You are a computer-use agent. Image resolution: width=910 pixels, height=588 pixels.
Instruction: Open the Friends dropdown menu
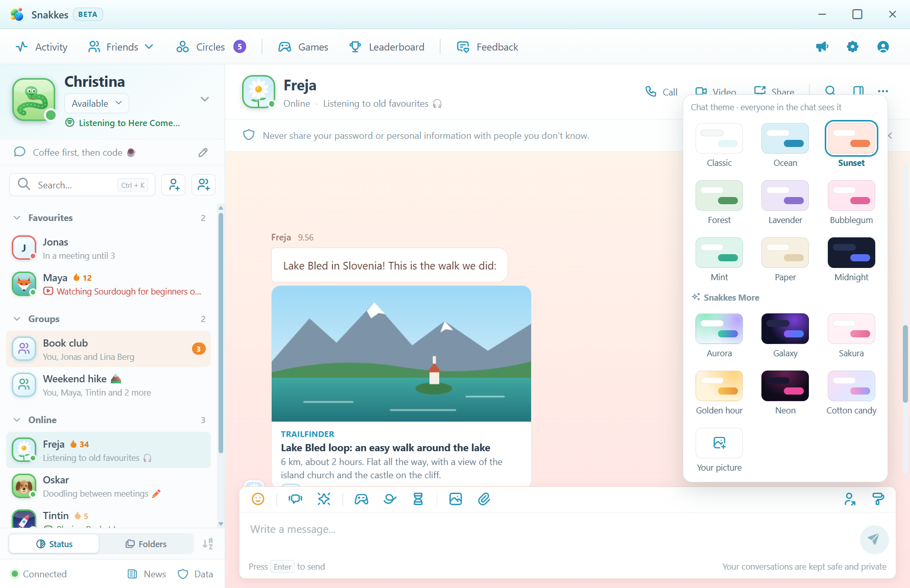click(121, 47)
